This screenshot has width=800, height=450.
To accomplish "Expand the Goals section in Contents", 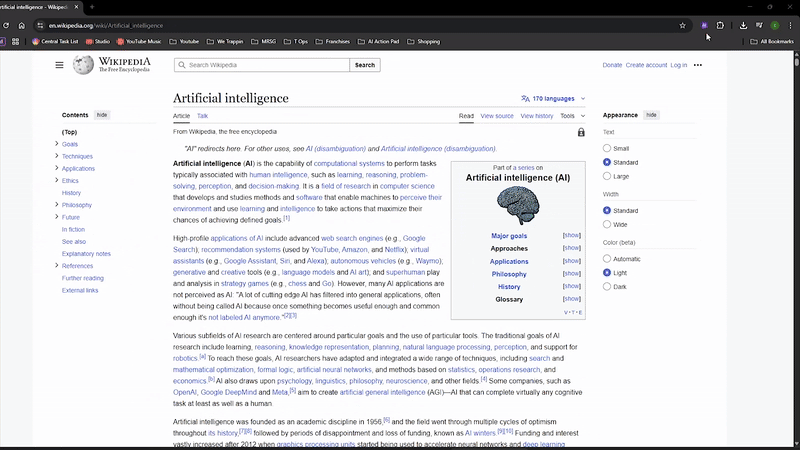I will pyautogui.click(x=56, y=144).
